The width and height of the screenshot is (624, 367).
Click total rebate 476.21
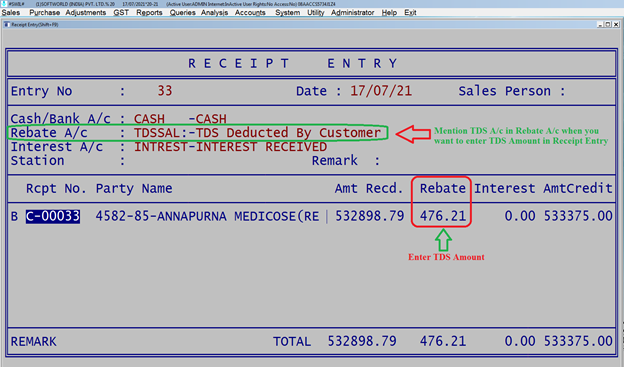click(443, 341)
